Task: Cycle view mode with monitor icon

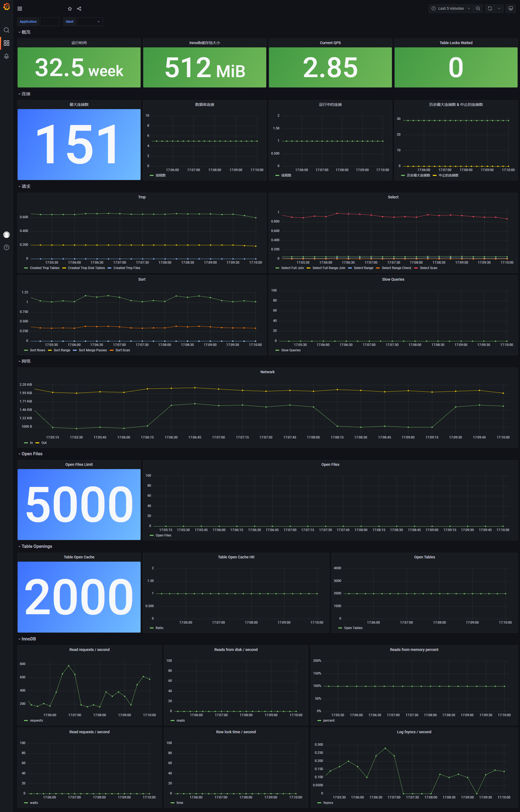Action: pyautogui.click(x=511, y=8)
